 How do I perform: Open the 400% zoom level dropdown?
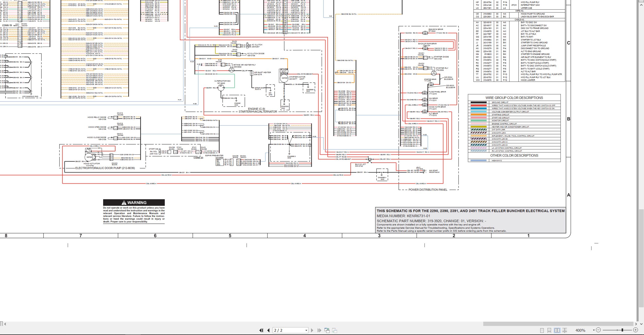tap(594, 330)
